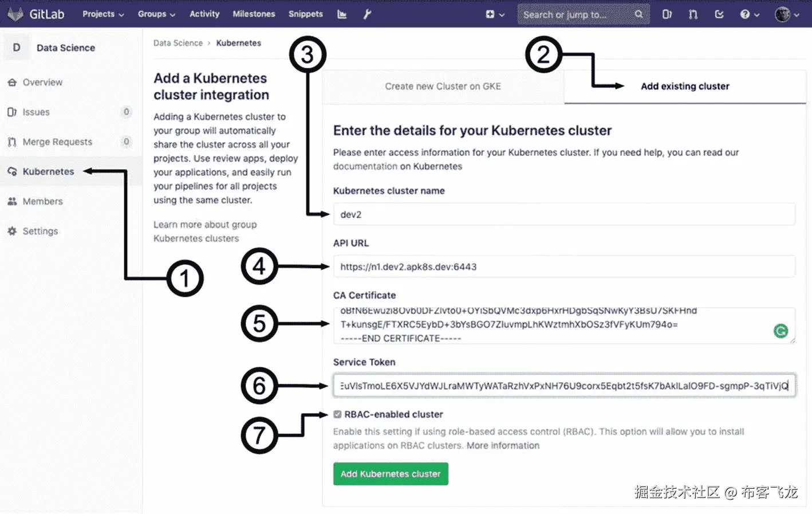Screen dimensions: 812x514
Task: Click the instance statistics chart icon
Action: [342, 14]
